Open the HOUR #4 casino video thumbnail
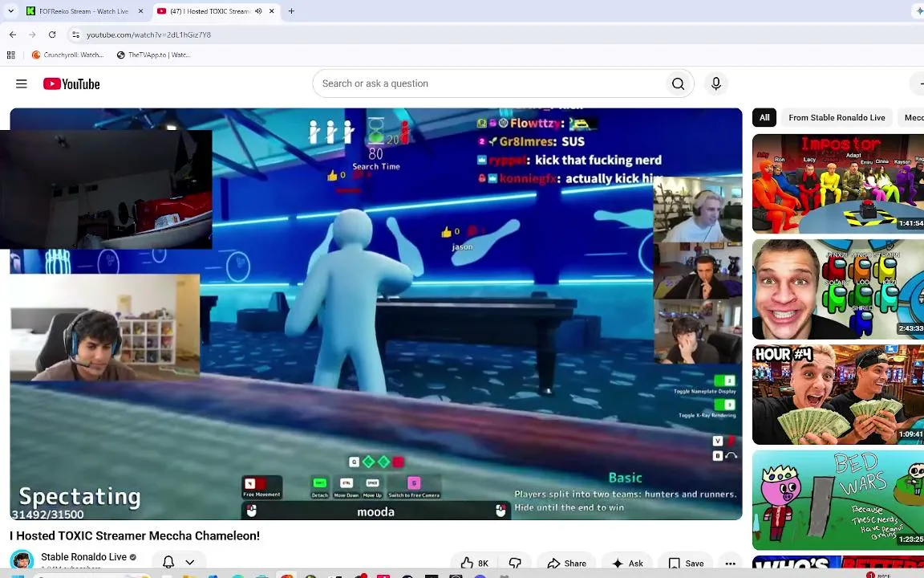Image resolution: width=924 pixels, height=578 pixels. [x=838, y=395]
